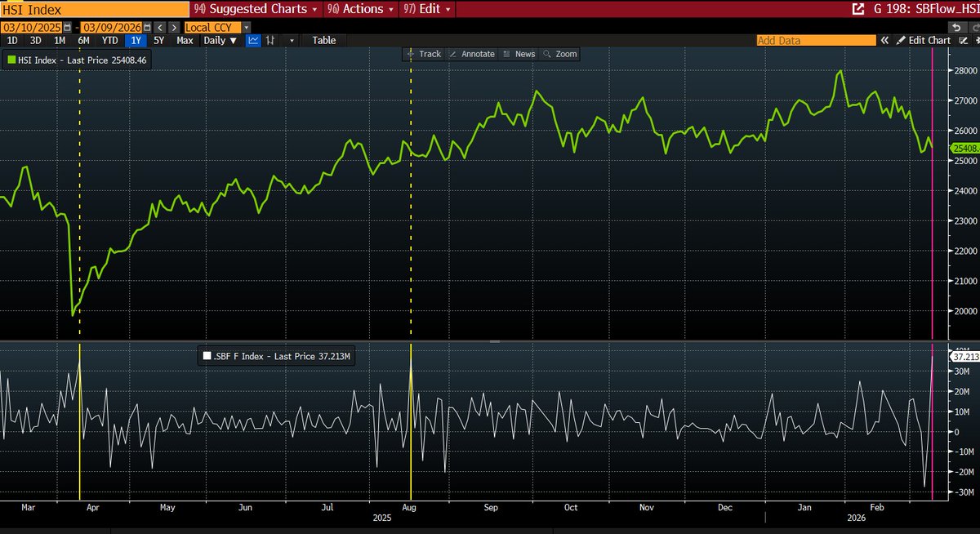The height and width of the screenshot is (534, 980).
Task: Activate the chart Zoom tool
Action: click(560, 54)
